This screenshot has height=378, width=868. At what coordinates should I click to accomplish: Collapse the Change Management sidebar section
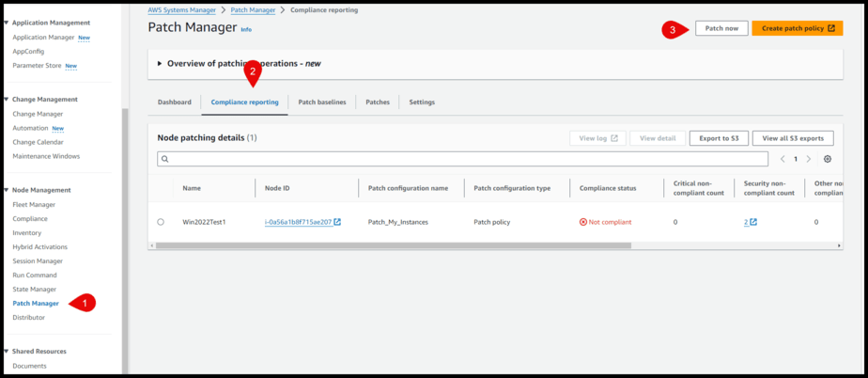(x=6, y=100)
